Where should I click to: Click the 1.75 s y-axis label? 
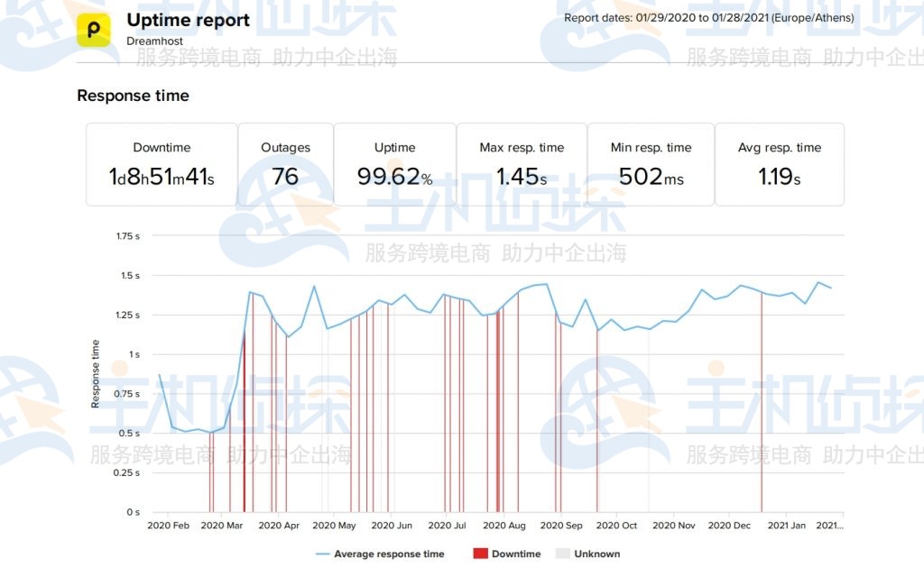127,236
